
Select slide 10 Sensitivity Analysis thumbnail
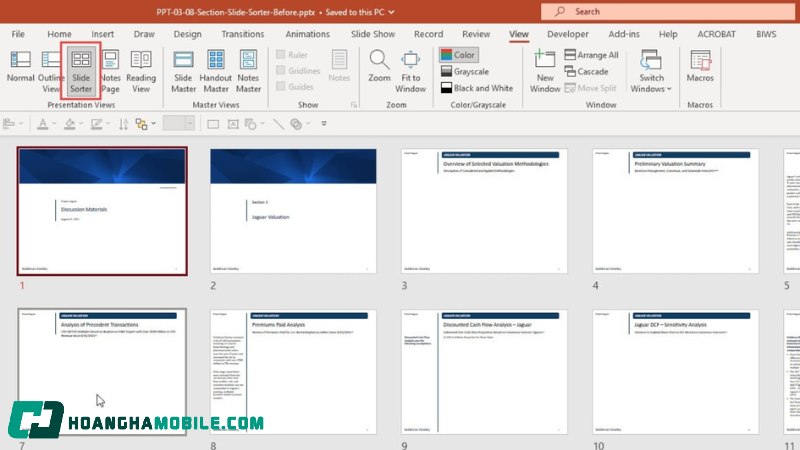click(675, 372)
